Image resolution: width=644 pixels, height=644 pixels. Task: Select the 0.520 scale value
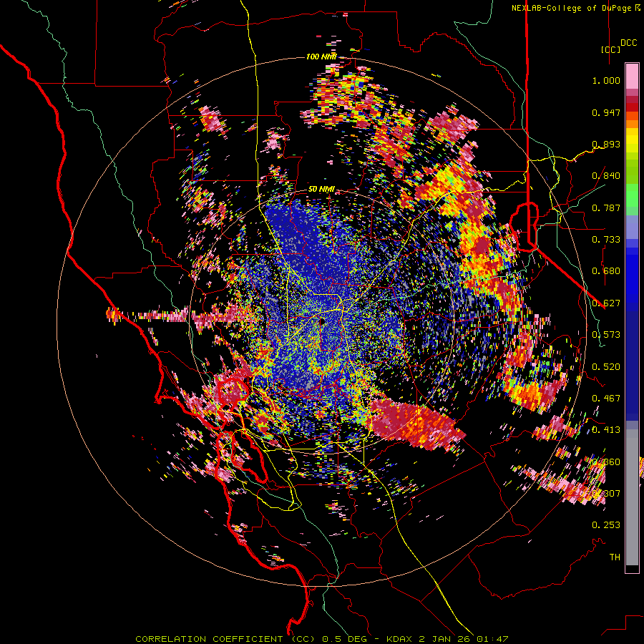click(x=606, y=366)
